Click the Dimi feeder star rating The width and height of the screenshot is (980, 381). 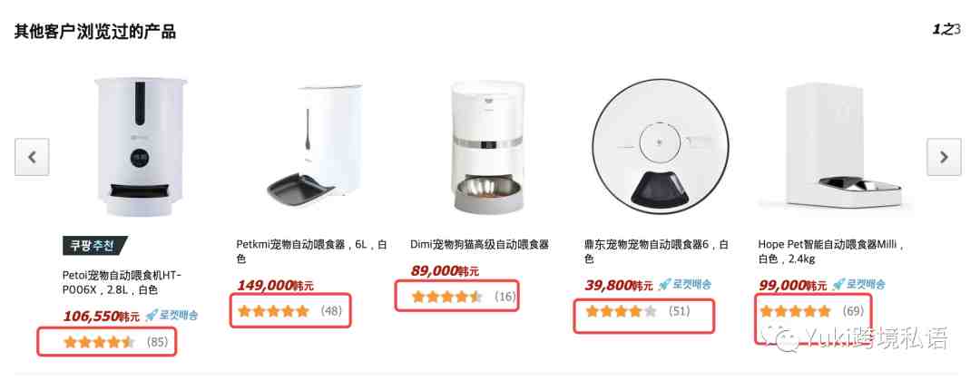446,297
